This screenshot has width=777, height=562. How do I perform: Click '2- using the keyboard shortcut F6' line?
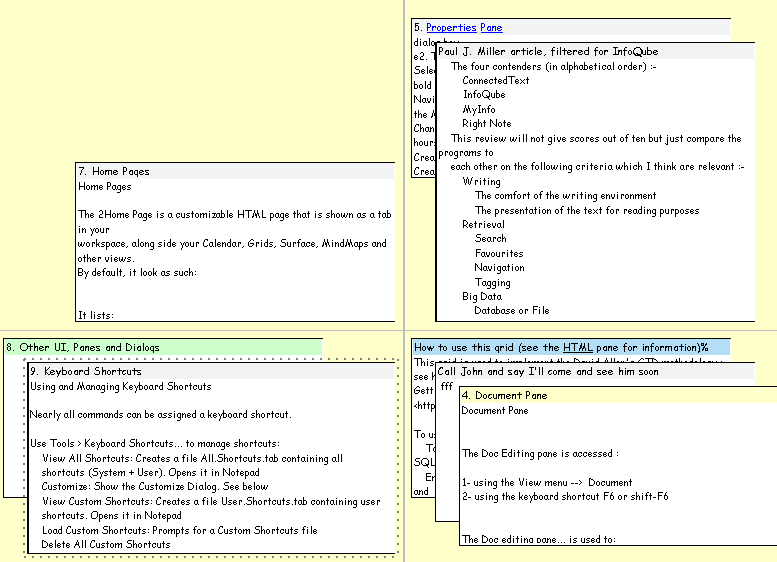pyautogui.click(x=565, y=497)
